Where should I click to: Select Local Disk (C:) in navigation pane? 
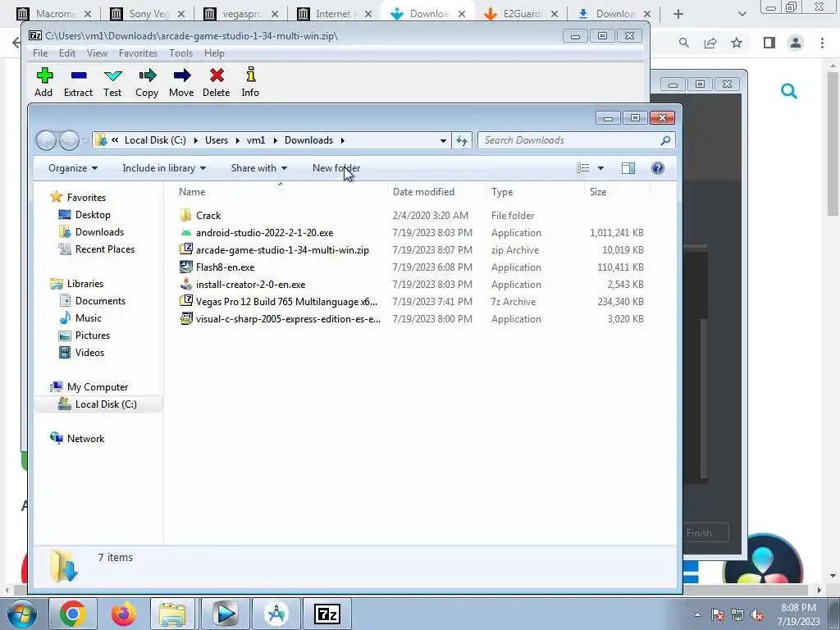(x=98, y=404)
